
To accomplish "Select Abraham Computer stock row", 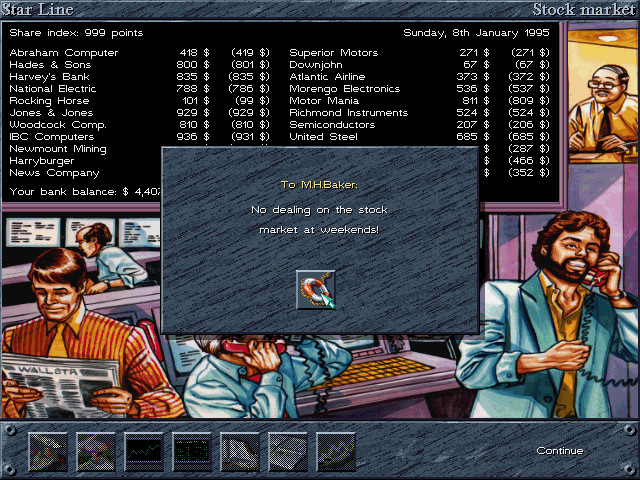I will pyautogui.click(x=139, y=53).
